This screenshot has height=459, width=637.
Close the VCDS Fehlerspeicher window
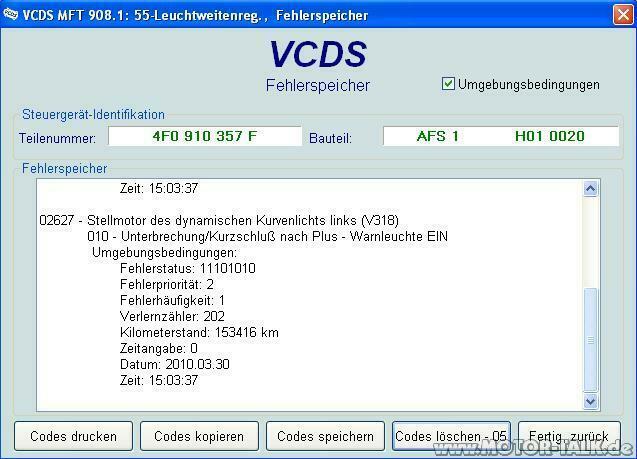tap(623, 15)
